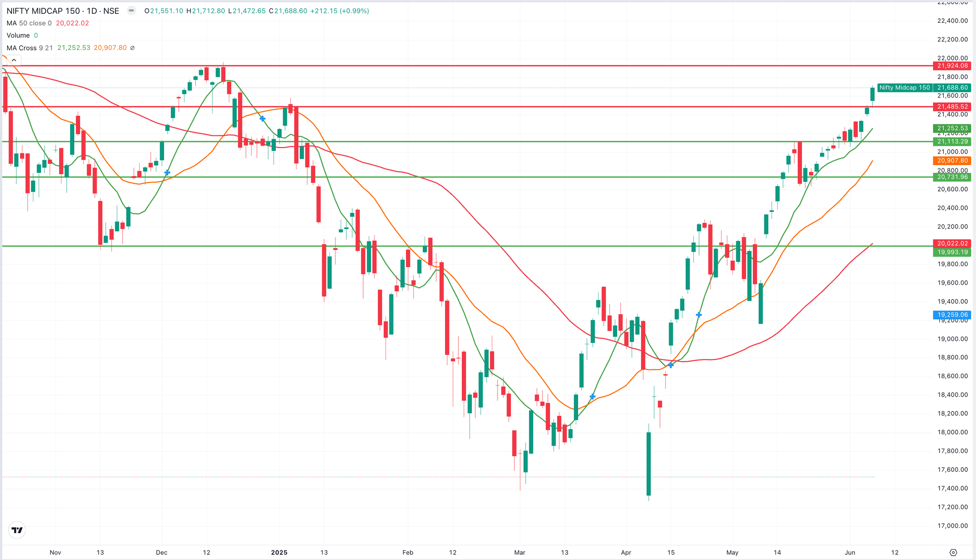Click the Volume value 0 in legend
Screen dimensions: 976x560
(x=36, y=35)
